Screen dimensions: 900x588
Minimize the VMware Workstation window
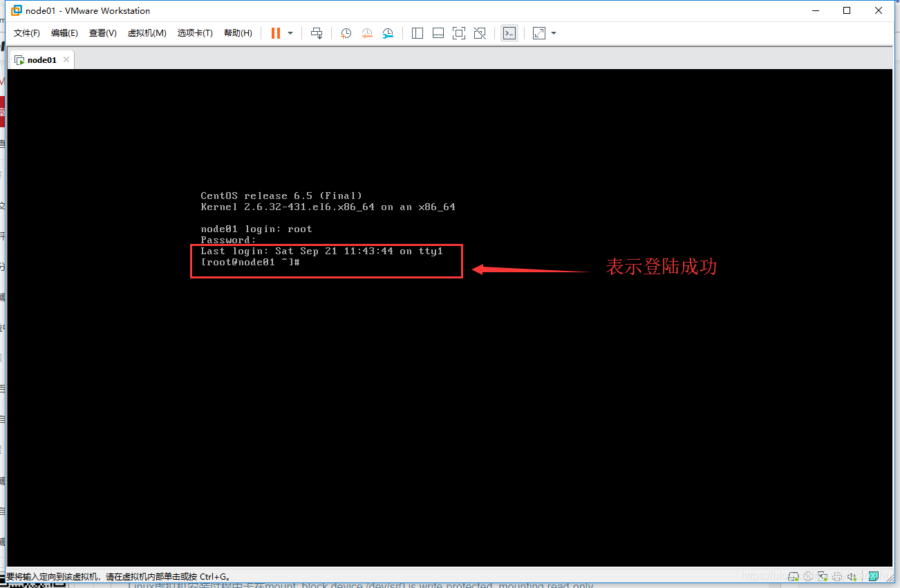coord(815,10)
